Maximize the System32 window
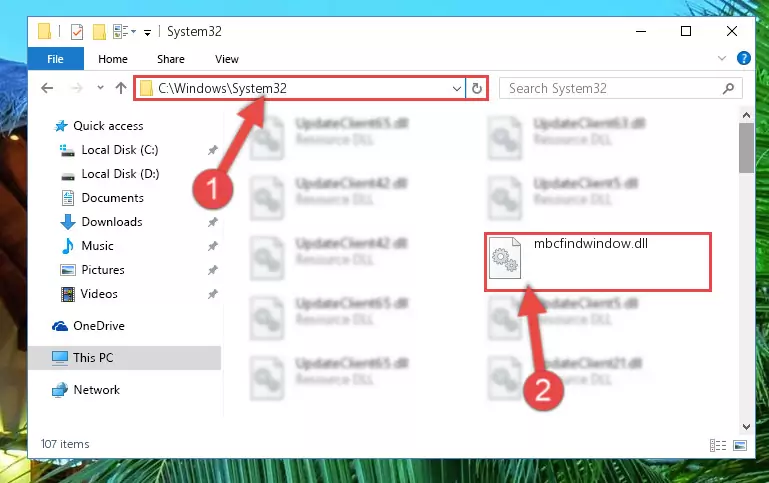769x483 pixels. coord(686,31)
